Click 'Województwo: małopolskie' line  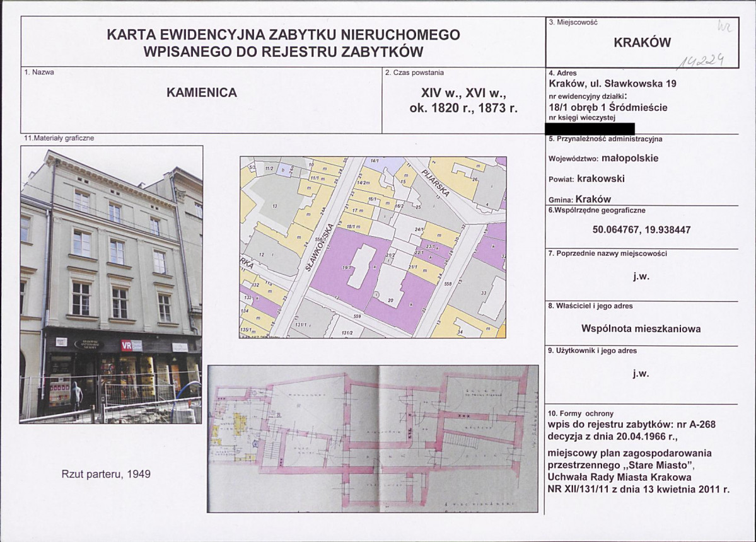[603, 158]
